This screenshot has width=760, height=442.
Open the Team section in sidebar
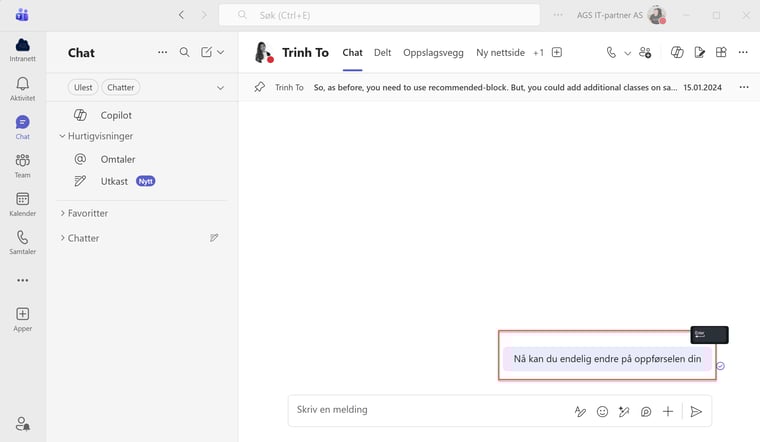point(22,165)
